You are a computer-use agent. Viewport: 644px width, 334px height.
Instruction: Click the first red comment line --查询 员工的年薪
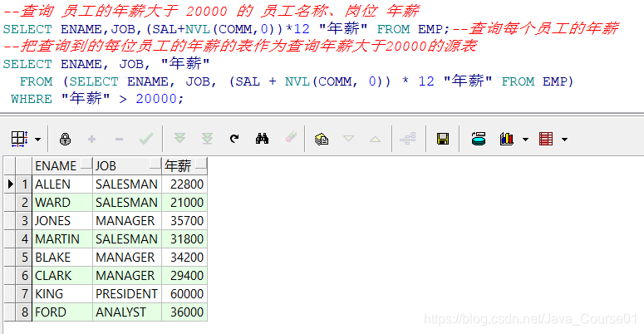click(211, 11)
